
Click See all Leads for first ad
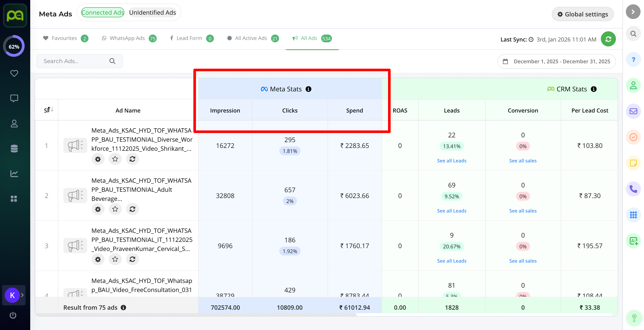tap(451, 161)
